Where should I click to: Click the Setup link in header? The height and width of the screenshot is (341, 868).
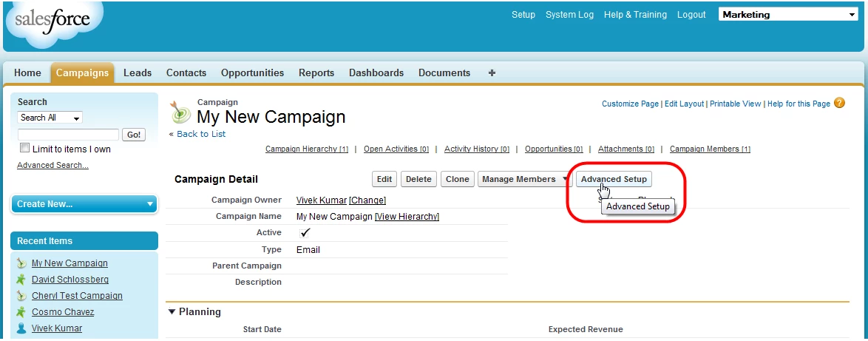(x=523, y=15)
